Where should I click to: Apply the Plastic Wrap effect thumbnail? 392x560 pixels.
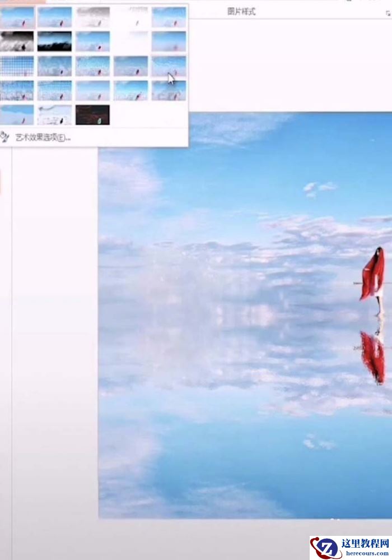169,90
